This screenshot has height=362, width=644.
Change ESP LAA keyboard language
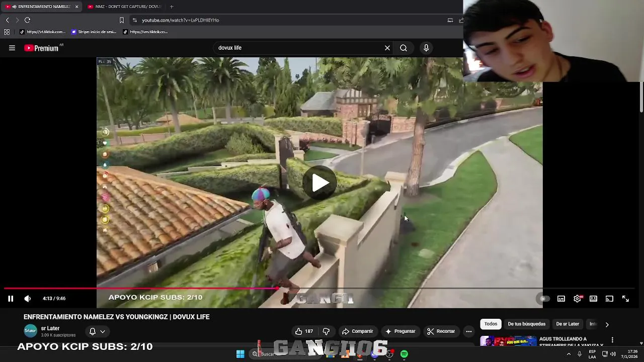[592, 354]
